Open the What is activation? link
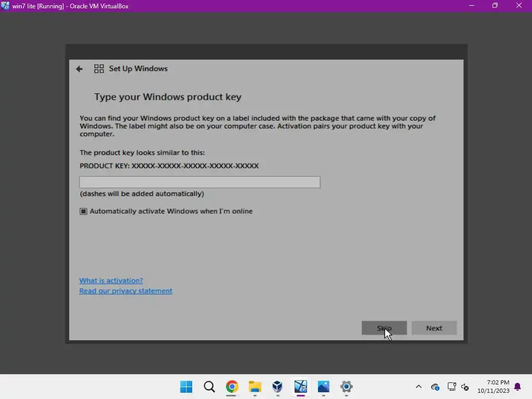 coord(111,281)
